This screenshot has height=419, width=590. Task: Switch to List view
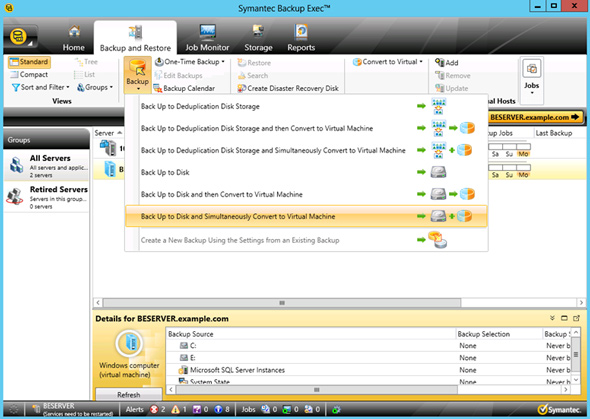click(85, 74)
